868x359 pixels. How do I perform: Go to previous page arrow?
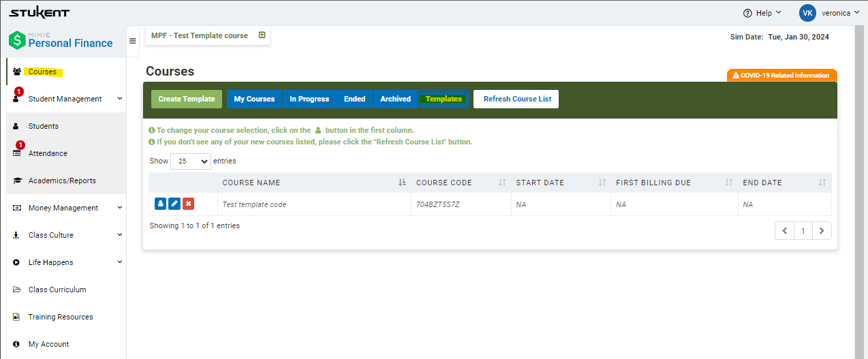click(784, 231)
